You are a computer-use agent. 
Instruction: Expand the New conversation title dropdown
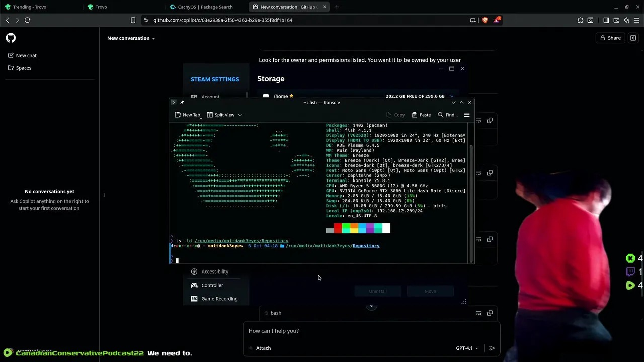tap(131, 38)
